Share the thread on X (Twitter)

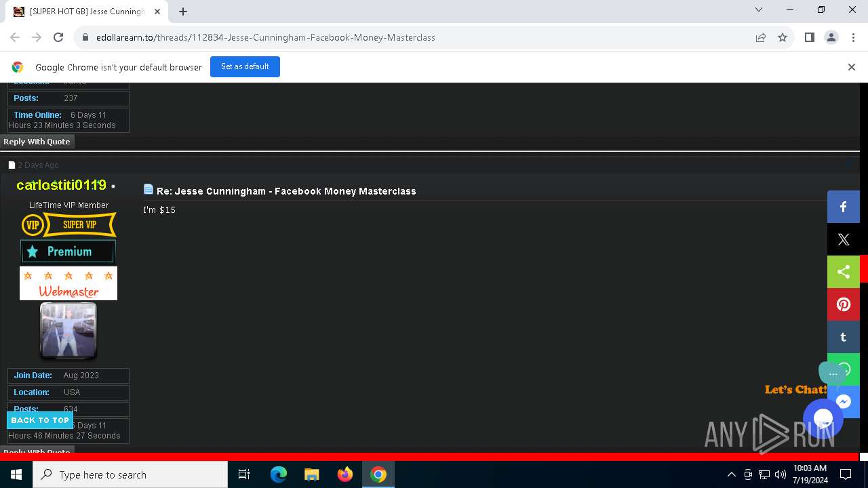click(844, 239)
